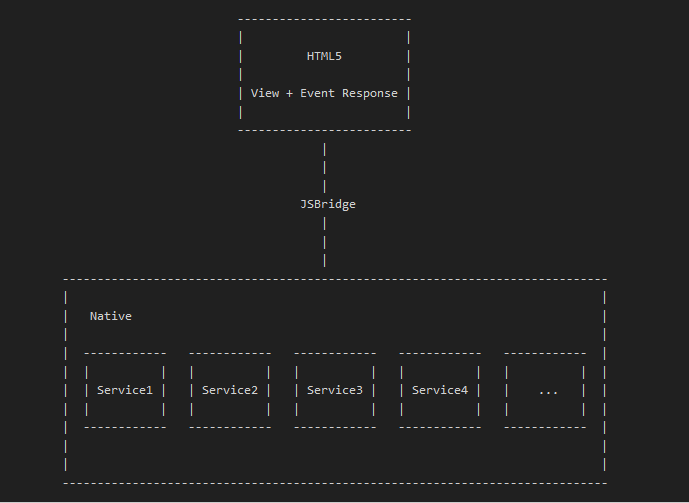Click the Native container bottom dashed border
Viewport: 689px width, 503px height.
[335, 483]
